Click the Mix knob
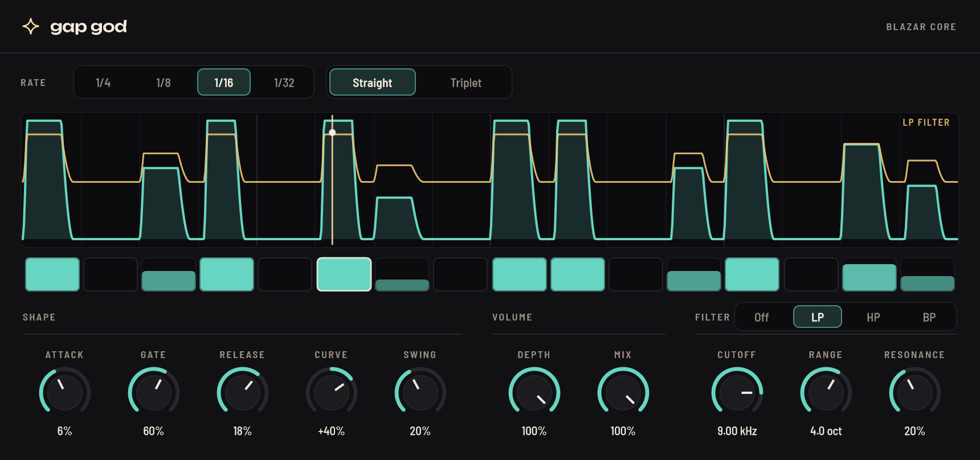980x460 pixels. pyautogui.click(x=623, y=392)
